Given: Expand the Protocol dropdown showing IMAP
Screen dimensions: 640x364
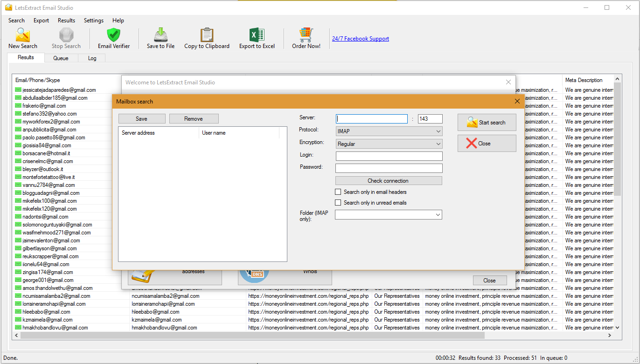Looking at the screenshot, I should tap(389, 131).
